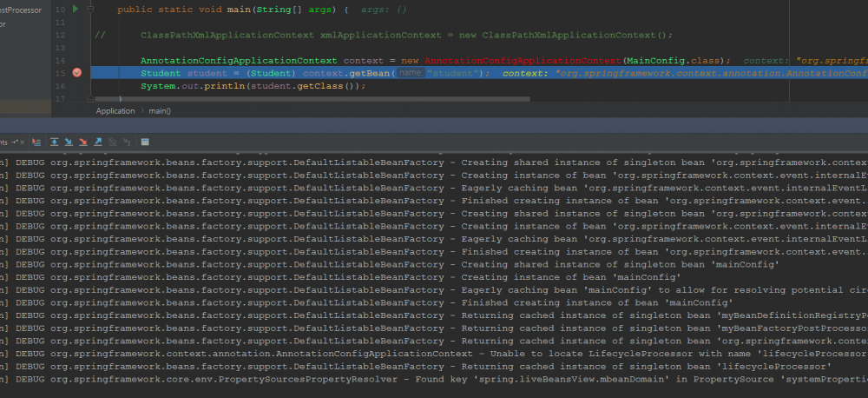Click line number 14 in the gutter

click(x=61, y=61)
